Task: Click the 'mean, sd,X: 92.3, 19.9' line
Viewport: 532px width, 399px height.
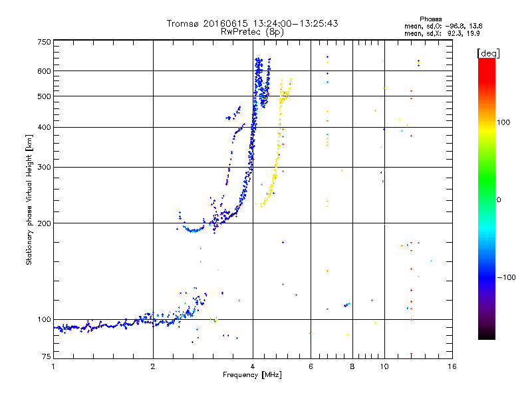Action: [x=442, y=33]
